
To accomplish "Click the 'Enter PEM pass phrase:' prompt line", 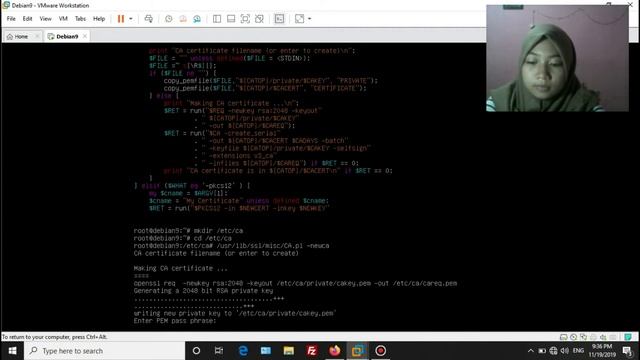I will 175,321.
